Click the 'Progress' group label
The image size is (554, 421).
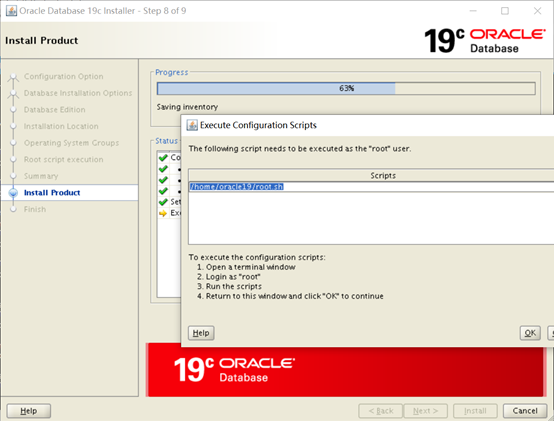coord(172,72)
